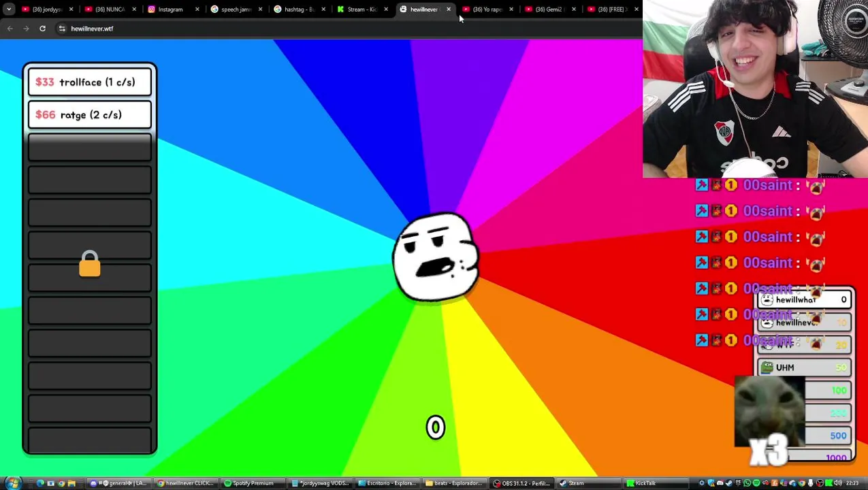
Task: Buy the $66 ratge upgrade
Action: pyautogui.click(x=90, y=115)
